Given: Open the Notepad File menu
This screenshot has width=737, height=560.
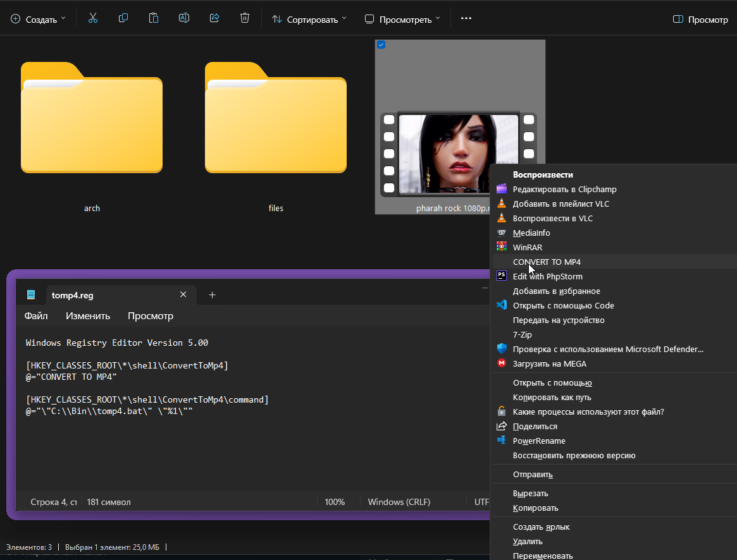Looking at the screenshot, I should click(36, 316).
